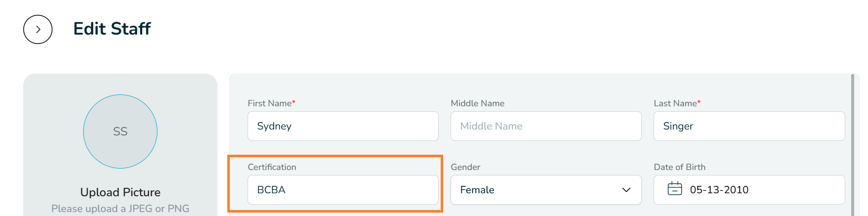
Task: Click the circled chevron arrow beside Edit Staff
Action: click(38, 29)
